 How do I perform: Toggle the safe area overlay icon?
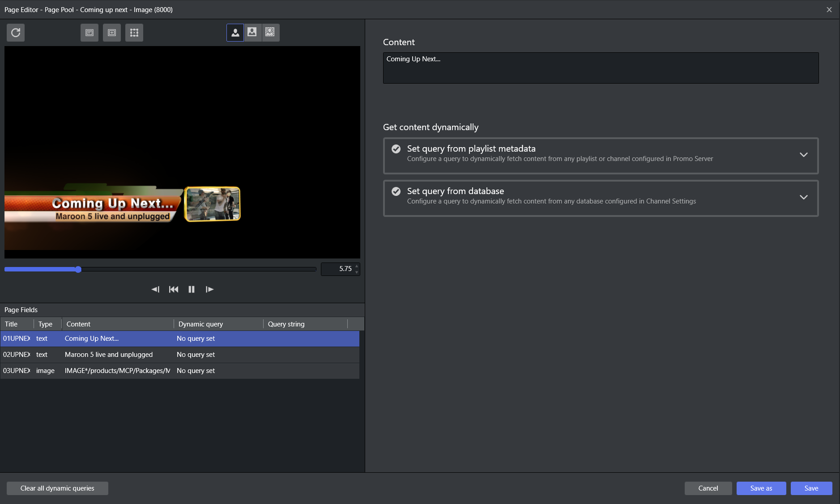coord(112,33)
